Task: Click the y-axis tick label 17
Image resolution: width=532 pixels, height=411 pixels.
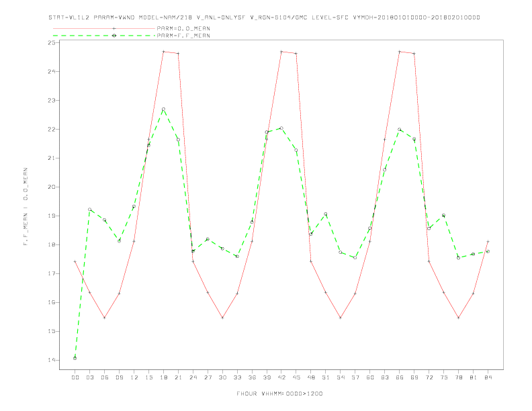Action: click(52, 273)
